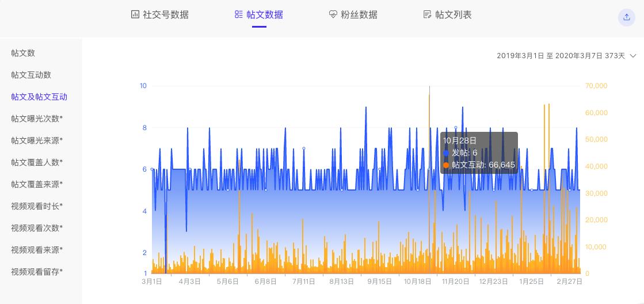
Task: Click blue 发帖 legend dot in tooltip
Action: (x=446, y=153)
